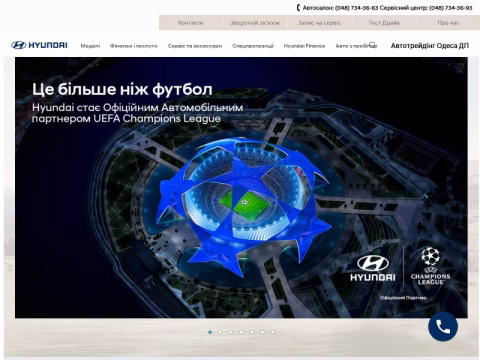Image resolution: width=480 pixels, height=360 pixels.
Task: Select the first carousel slide dot
Action: coord(210,332)
